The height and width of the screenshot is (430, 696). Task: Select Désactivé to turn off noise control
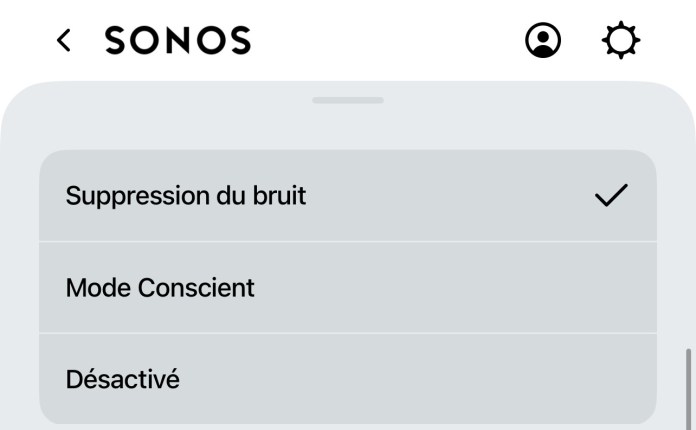[x=348, y=379]
